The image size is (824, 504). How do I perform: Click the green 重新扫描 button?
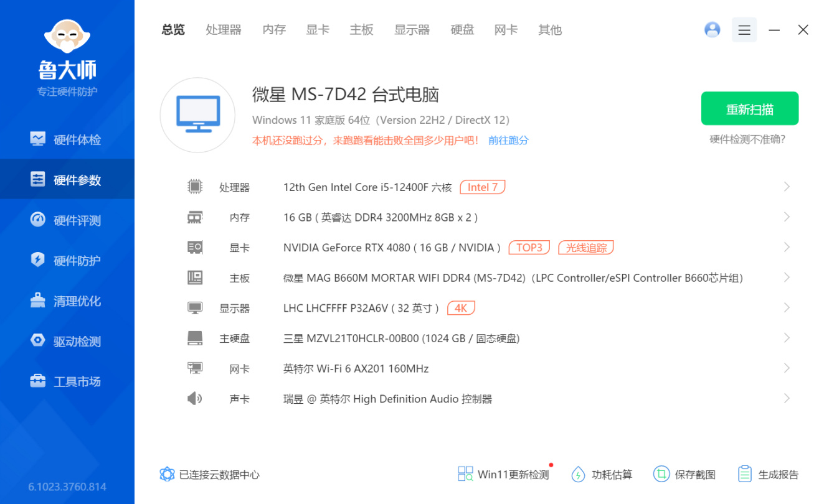(750, 109)
